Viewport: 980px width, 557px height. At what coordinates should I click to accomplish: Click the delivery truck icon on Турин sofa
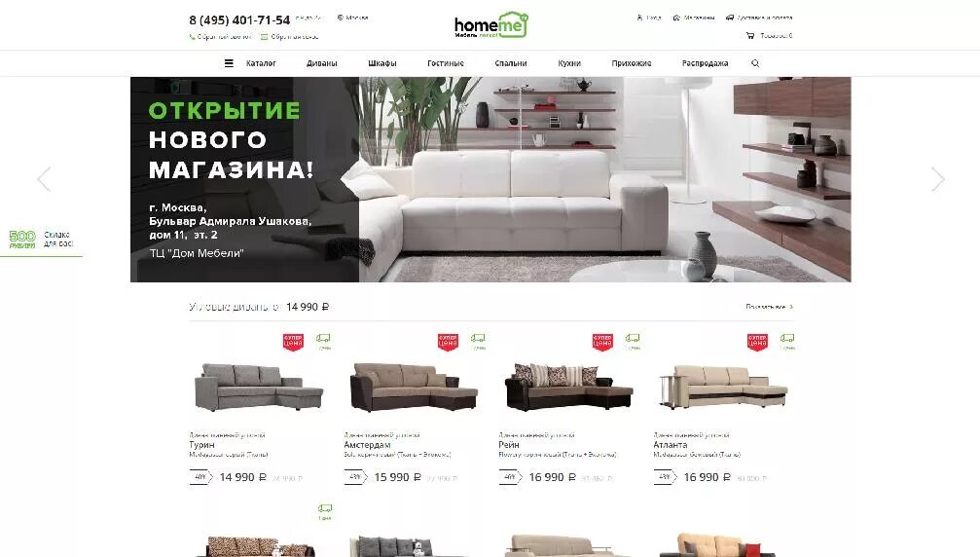point(323,338)
